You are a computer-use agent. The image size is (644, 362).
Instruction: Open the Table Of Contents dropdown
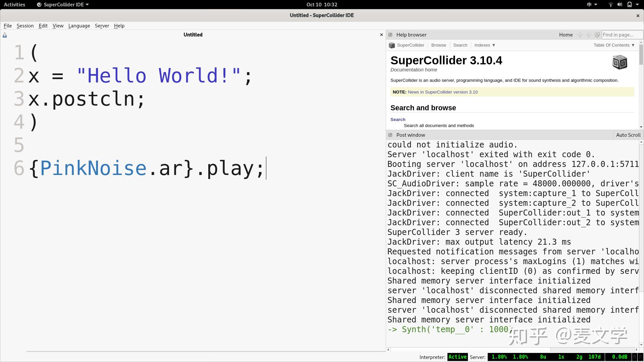[613, 45]
